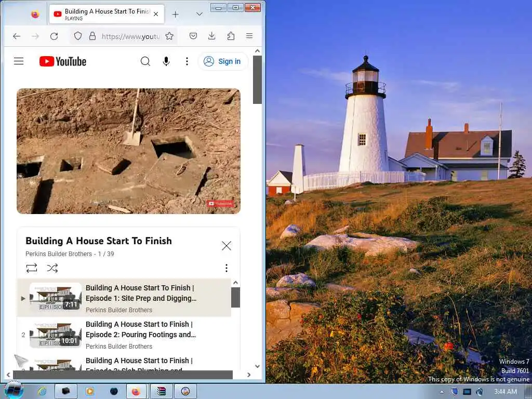Click the horizontal scrollbar left arrow
Image resolution: width=532 pixels, height=399 pixels.
click(x=8, y=375)
